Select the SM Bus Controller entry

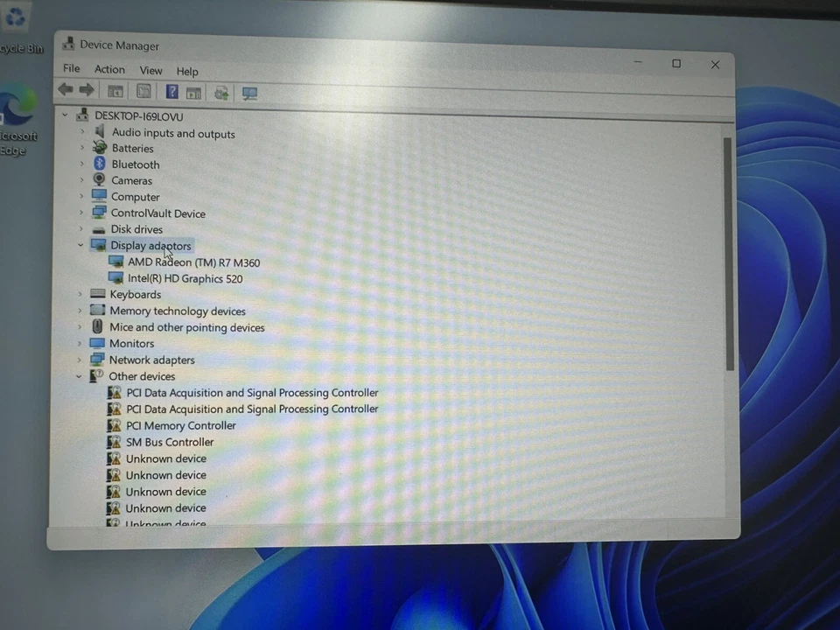click(170, 442)
